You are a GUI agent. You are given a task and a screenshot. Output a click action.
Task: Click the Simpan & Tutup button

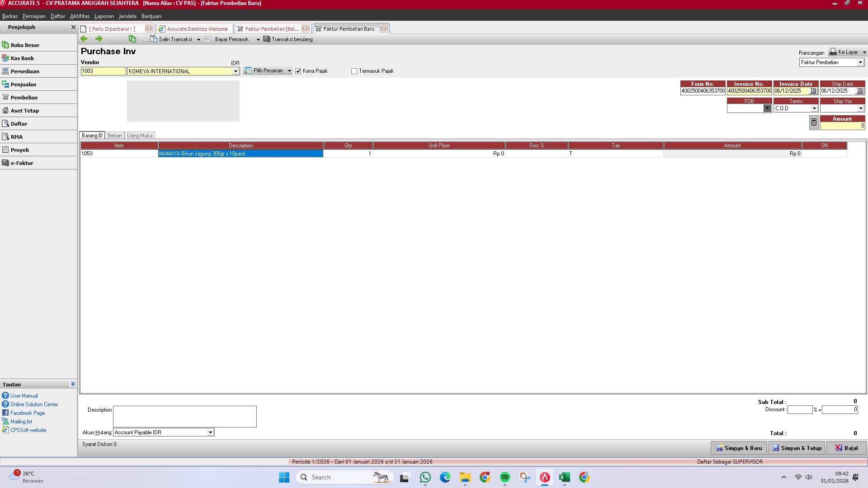pyautogui.click(x=797, y=448)
